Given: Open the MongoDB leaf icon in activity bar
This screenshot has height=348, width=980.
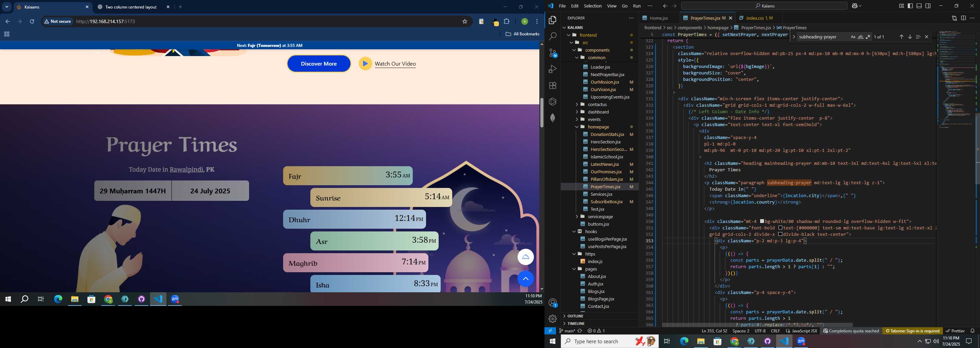Looking at the screenshot, I should click(x=552, y=118).
